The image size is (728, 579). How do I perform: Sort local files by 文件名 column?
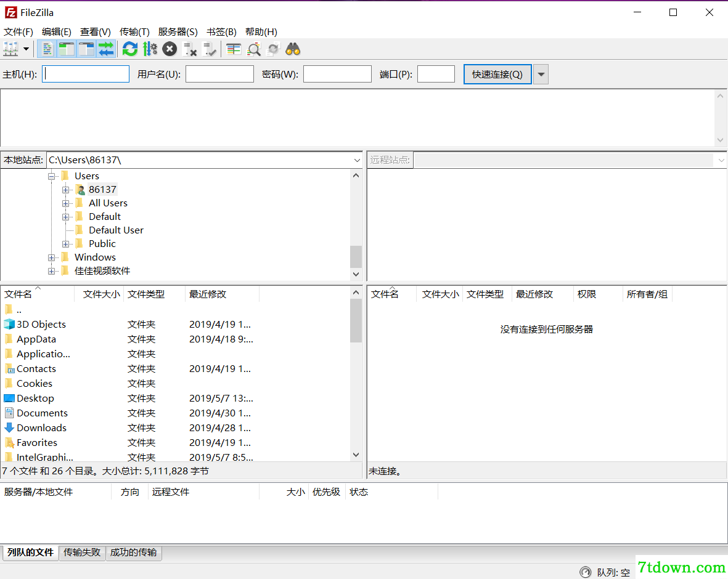point(38,294)
